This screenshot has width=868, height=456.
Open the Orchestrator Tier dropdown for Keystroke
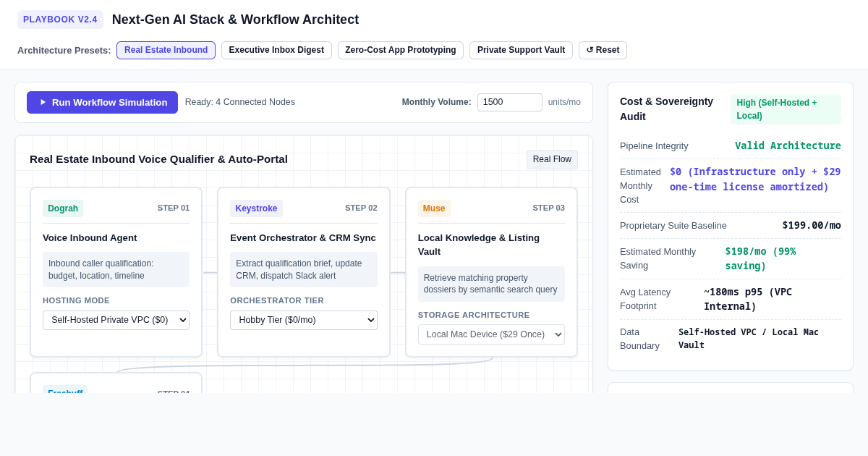(x=304, y=320)
